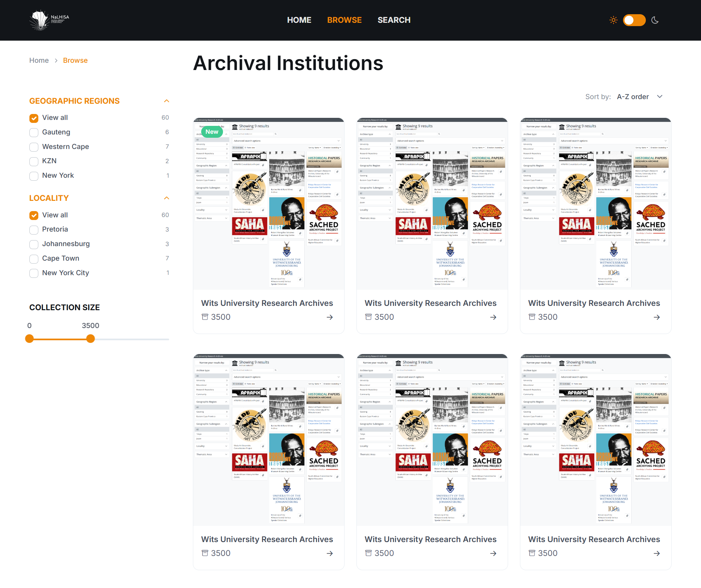This screenshot has height=588, width=701.
Task: Click first row right card title link
Action: click(x=594, y=303)
